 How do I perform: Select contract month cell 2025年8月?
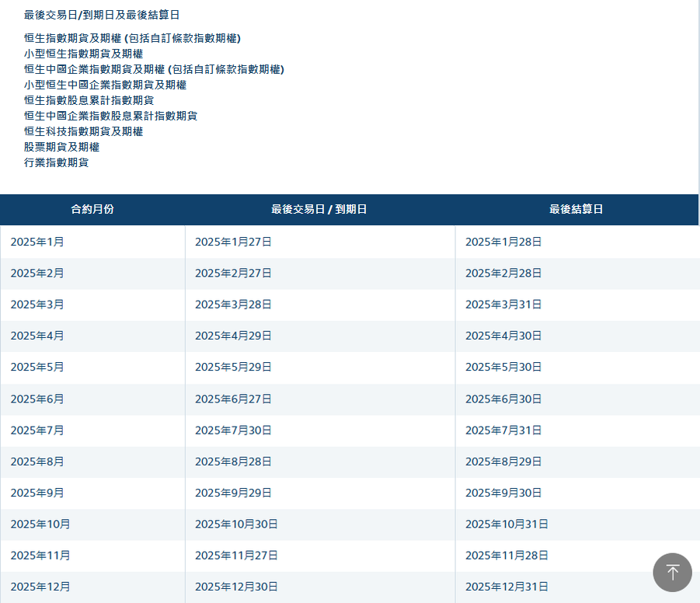92,462
